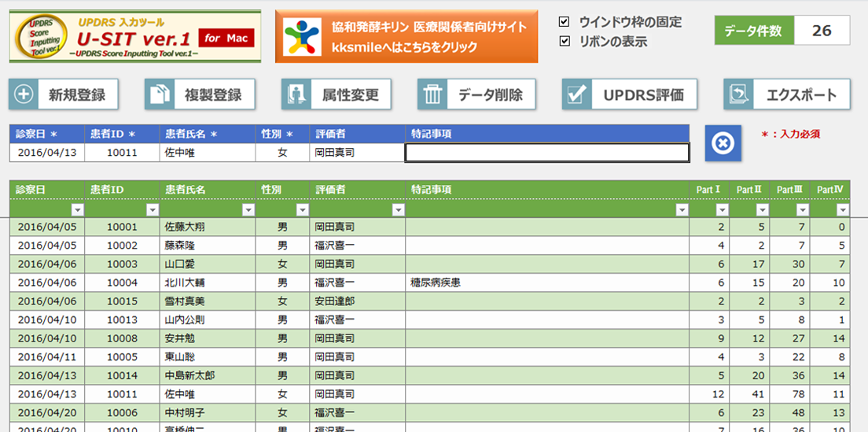Image resolution: width=868 pixels, height=432 pixels.
Task: Click the duplicate documents icon for 複製登録
Action: coord(160,94)
